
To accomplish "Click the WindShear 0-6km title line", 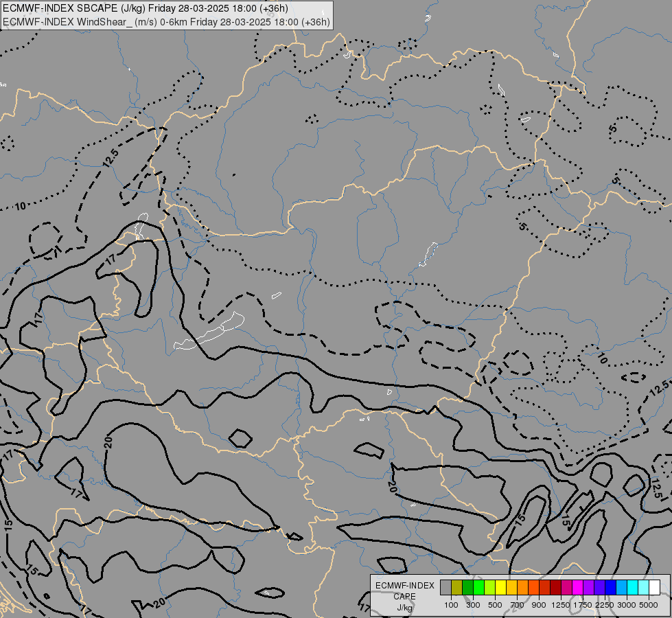I will 166,22.
